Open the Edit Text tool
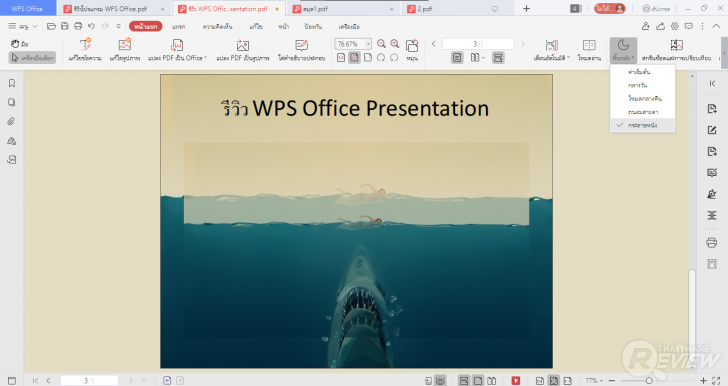The height and width of the screenshot is (386, 728). [x=85, y=50]
